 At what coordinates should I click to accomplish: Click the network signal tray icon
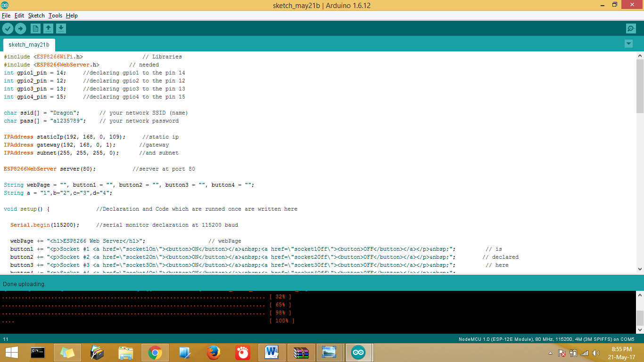[x=585, y=353]
